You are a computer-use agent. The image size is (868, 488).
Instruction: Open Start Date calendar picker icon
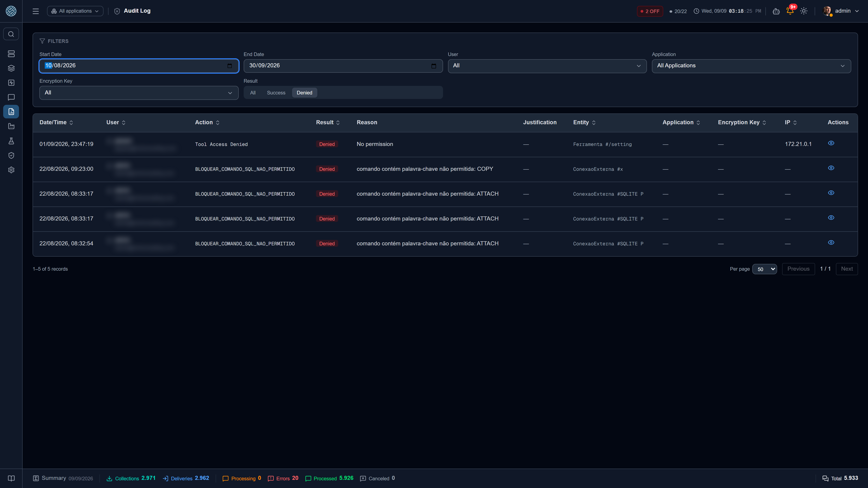(229, 66)
